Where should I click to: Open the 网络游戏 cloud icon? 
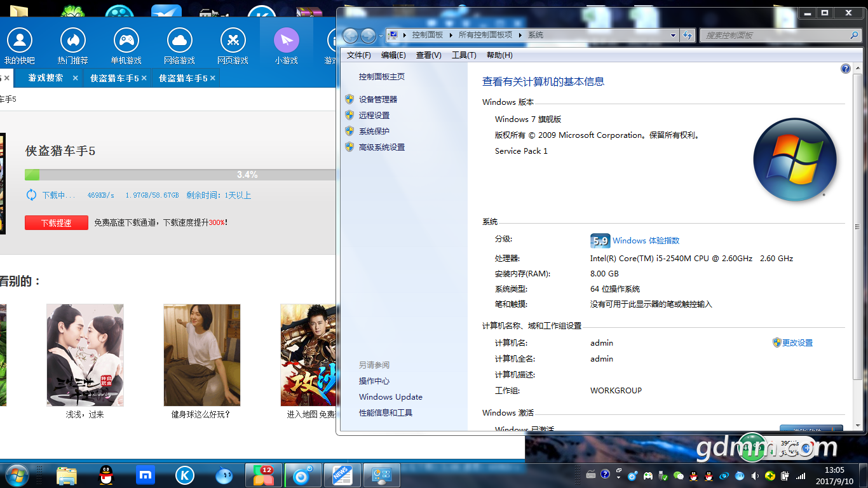(180, 41)
